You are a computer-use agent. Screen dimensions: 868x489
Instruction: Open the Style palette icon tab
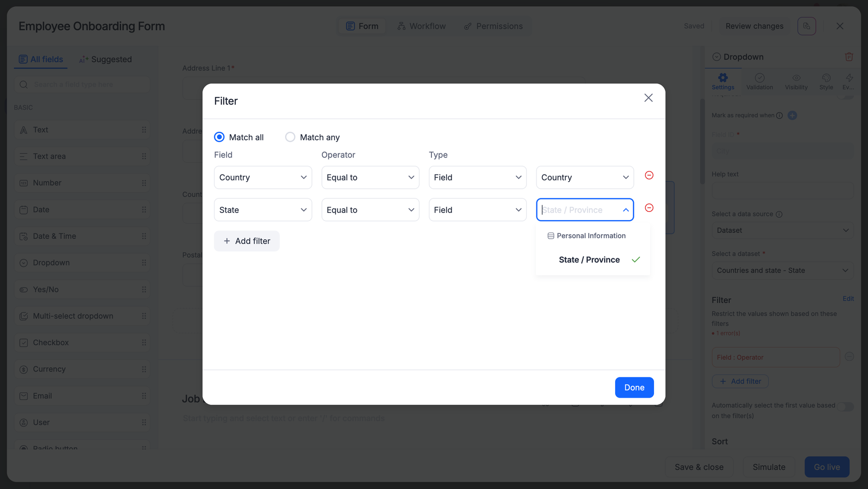coord(826,78)
